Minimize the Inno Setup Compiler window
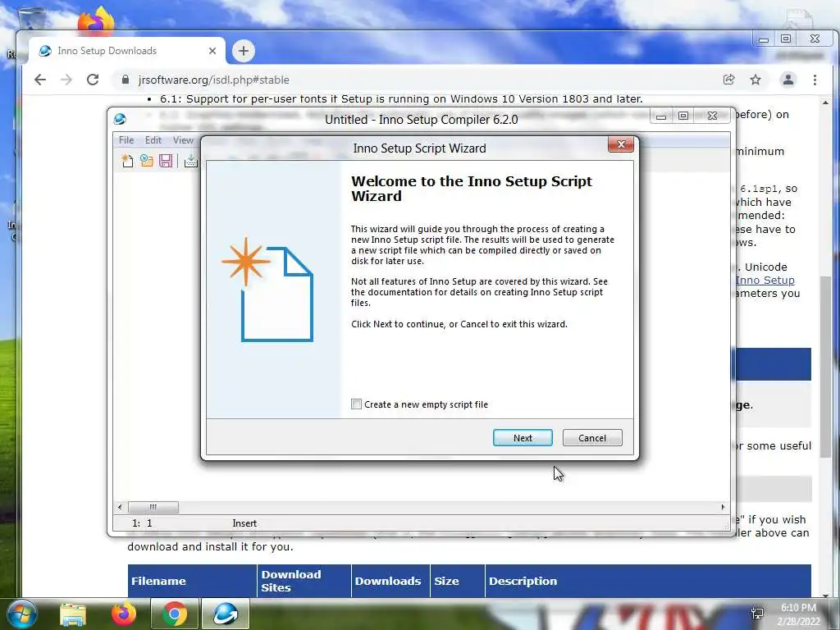 pos(661,116)
